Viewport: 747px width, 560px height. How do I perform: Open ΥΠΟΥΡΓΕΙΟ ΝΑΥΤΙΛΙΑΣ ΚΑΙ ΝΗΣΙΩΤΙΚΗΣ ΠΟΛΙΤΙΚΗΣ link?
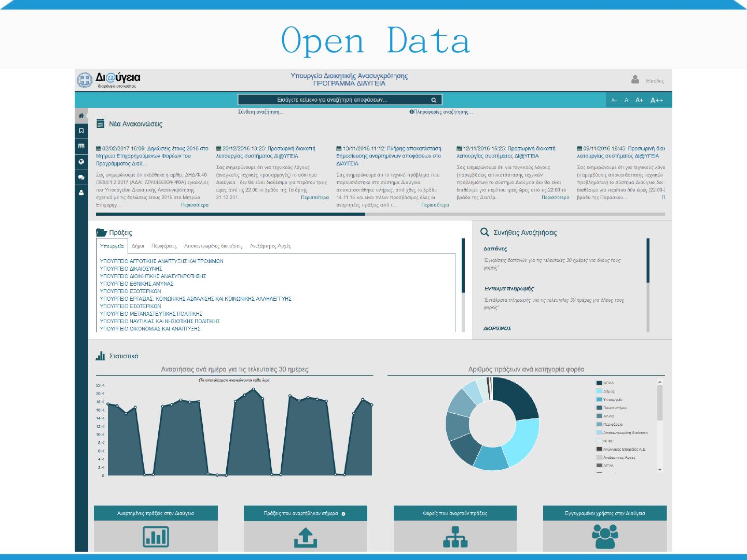[160, 321]
